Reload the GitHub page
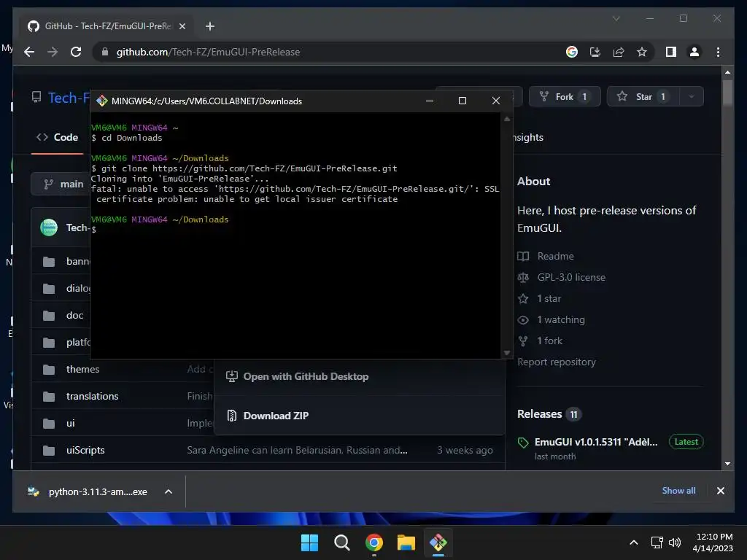Viewport: 747px width, 560px height. click(x=76, y=52)
